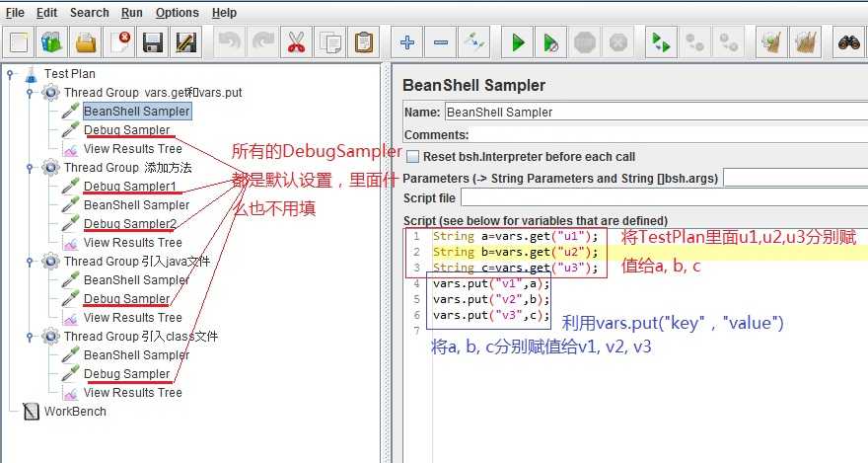Collapse the 添加方法 Thread Group node

click(30, 167)
